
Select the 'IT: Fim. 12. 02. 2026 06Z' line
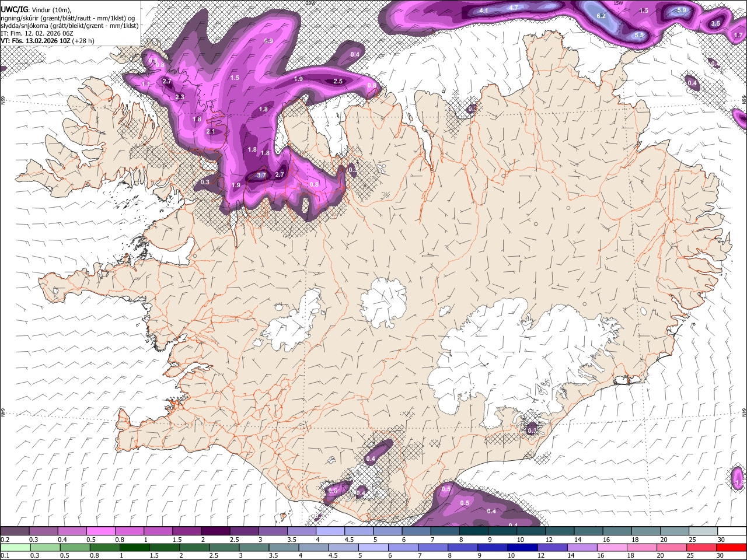pos(37,33)
